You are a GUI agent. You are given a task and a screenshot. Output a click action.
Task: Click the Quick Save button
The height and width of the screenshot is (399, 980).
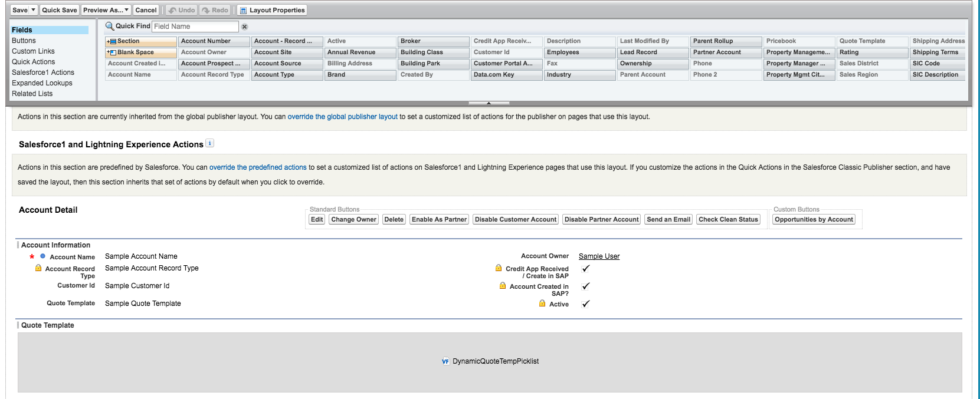click(60, 10)
